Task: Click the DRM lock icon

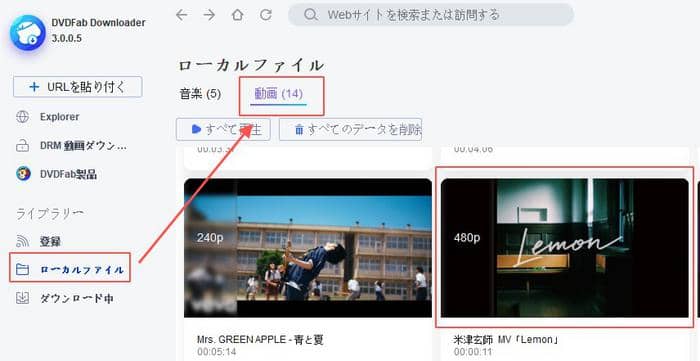Action: pyautogui.click(x=22, y=145)
